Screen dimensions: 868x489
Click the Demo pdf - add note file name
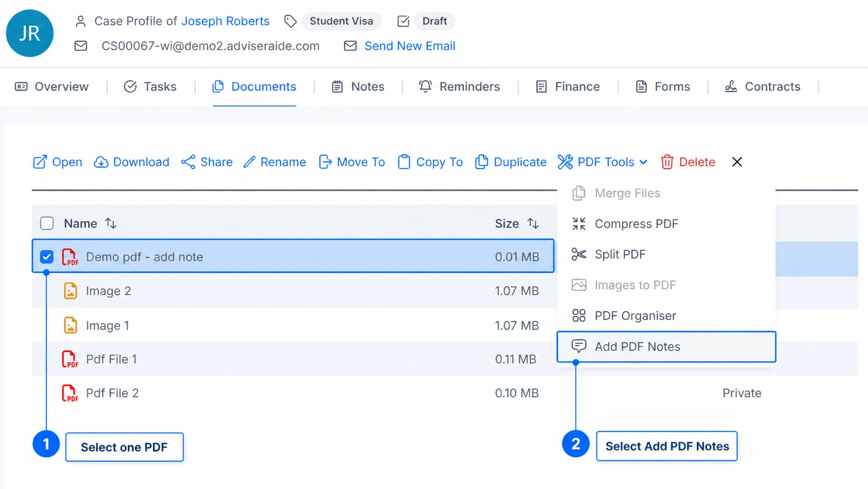pos(144,257)
